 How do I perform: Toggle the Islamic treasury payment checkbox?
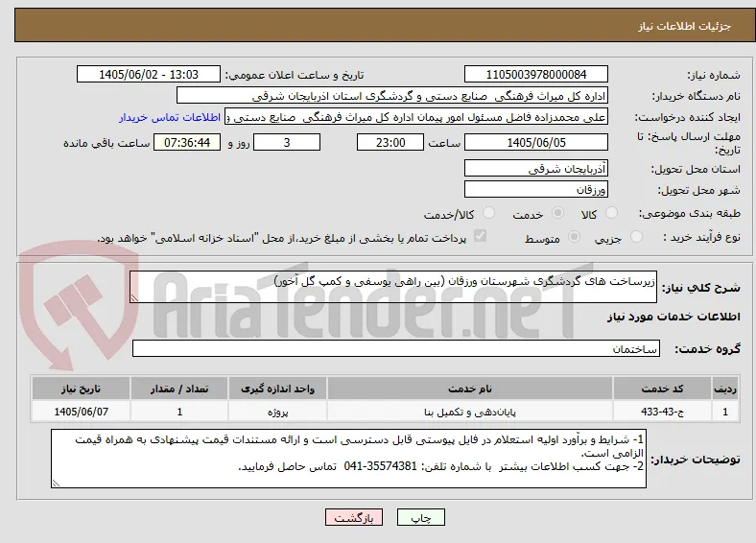(481, 236)
